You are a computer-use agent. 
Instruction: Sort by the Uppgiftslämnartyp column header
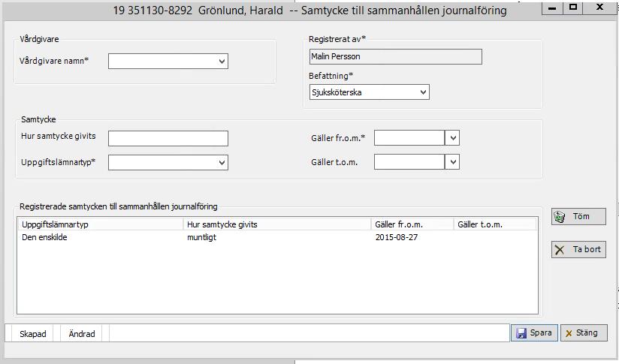tap(100, 224)
